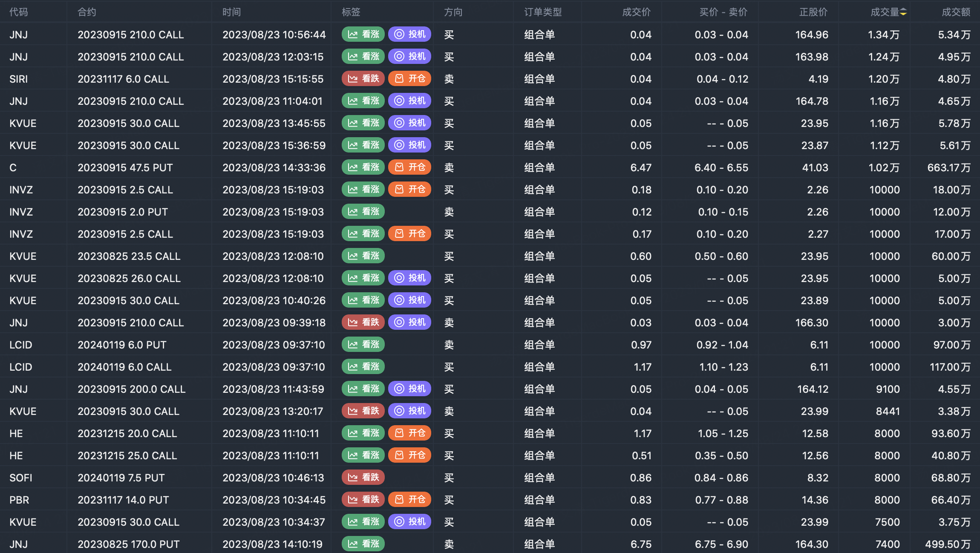Screen dimensions: 980x553
Task: Click the 成交量 sort arrow icon
Action: click(903, 12)
